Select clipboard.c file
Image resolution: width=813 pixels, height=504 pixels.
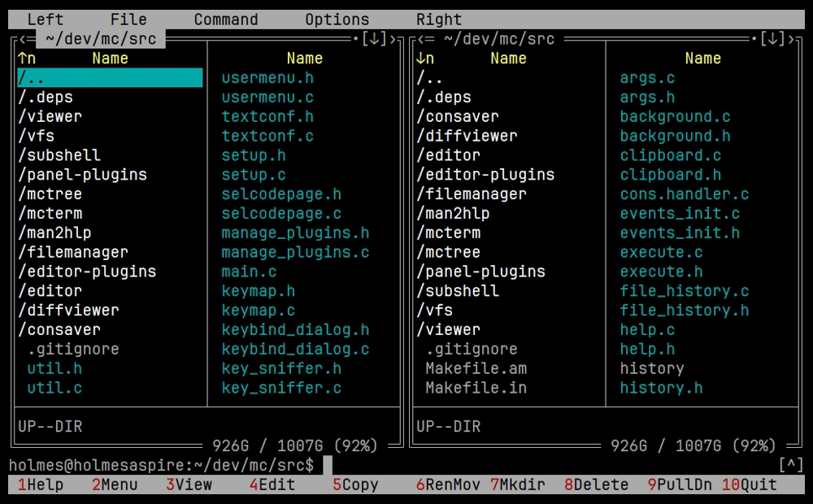coord(671,155)
